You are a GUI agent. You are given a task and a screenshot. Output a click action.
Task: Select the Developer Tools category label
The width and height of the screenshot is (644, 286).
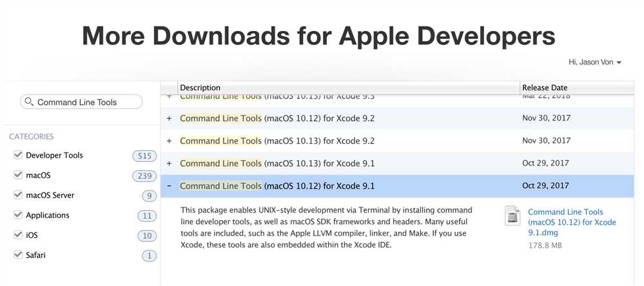[54, 155]
